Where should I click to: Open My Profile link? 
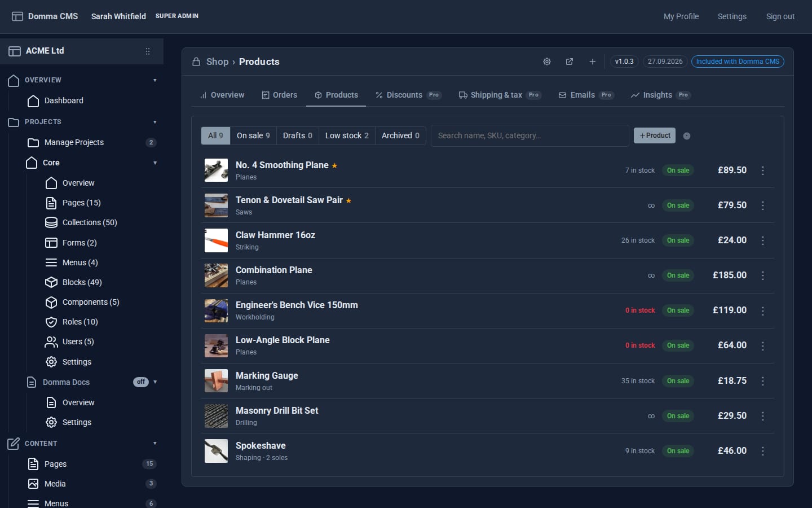click(681, 16)
